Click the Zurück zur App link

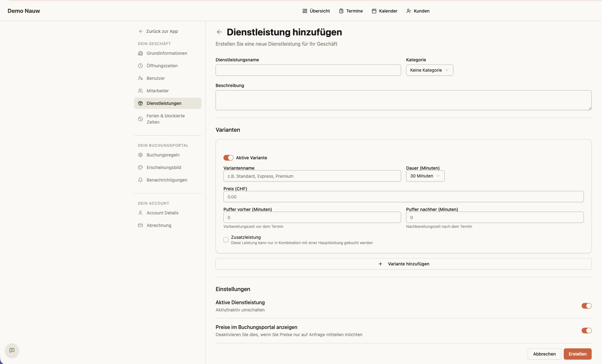(159, 31)
